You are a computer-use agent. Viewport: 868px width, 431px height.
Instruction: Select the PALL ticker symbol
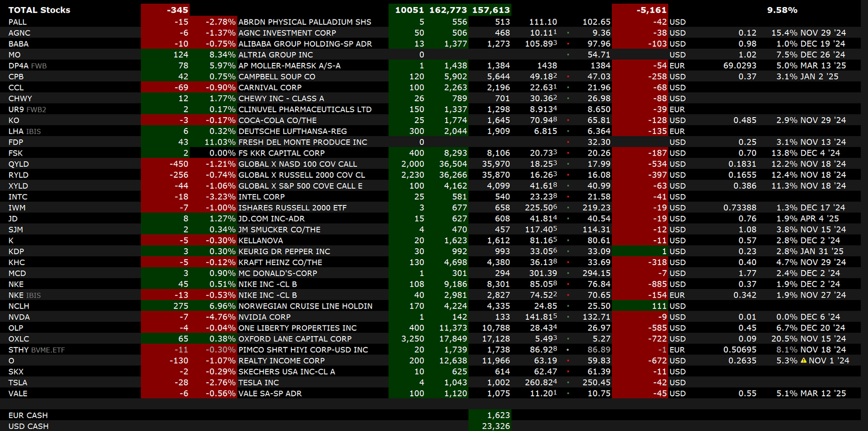coord(17,22)
